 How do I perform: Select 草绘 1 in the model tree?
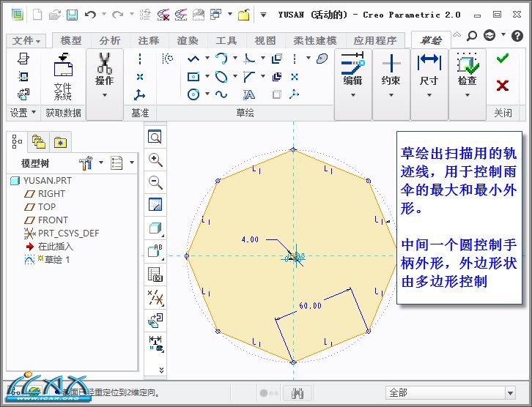pos(57,259)
